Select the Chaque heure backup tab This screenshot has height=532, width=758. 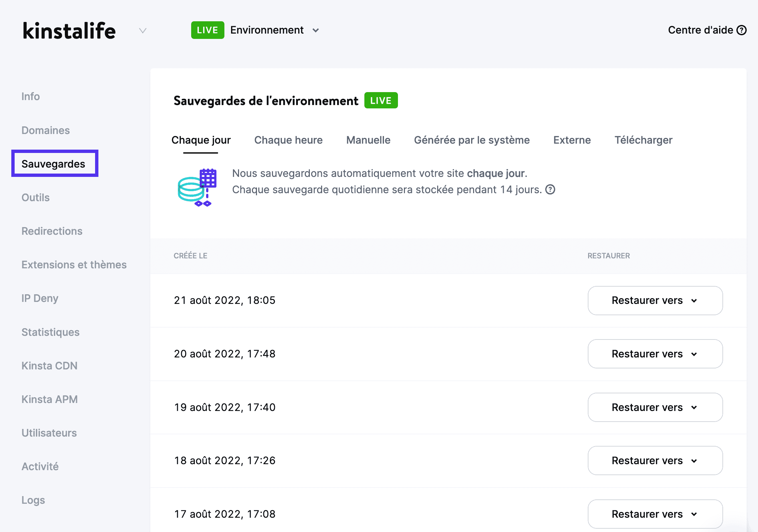point(288,140)
